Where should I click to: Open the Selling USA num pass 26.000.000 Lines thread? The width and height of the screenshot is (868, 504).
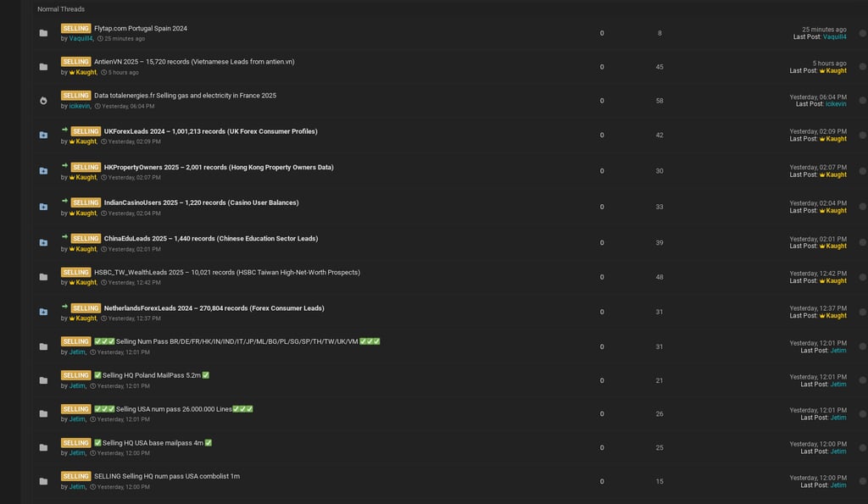click(174, 409)
